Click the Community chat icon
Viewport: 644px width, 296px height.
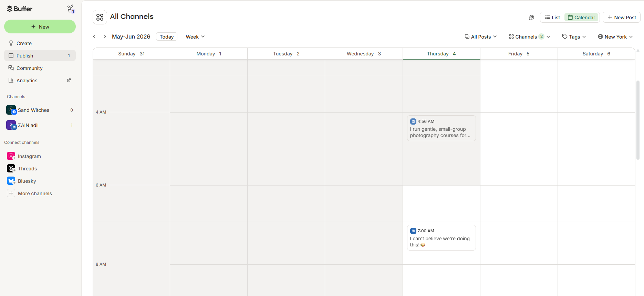point(11,68)
